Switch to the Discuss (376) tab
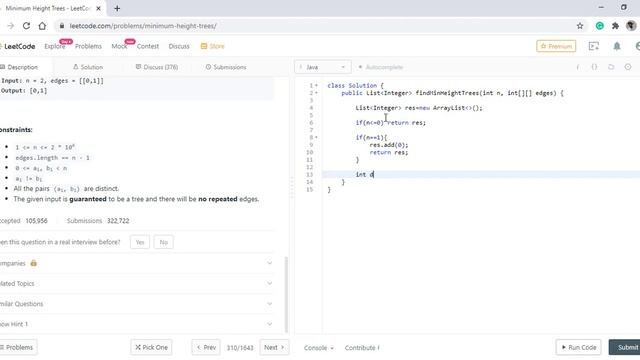 (x=157, y=67)
